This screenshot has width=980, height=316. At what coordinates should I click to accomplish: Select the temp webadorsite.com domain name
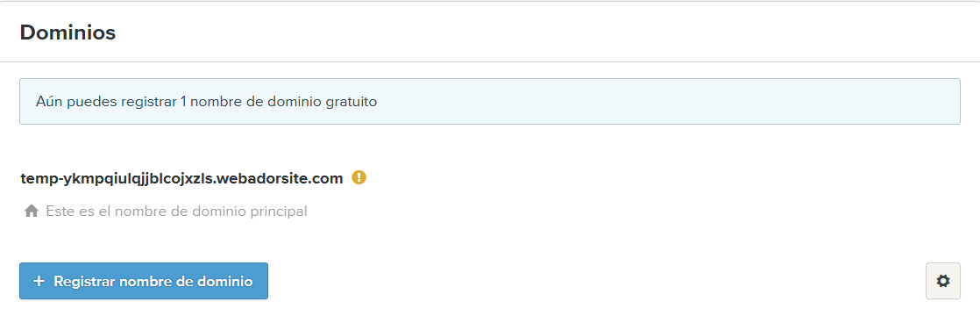[x=181, y=178]
